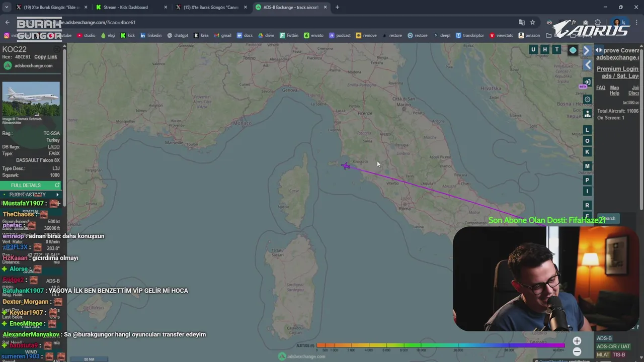Toggle the U map button
644x362 pixels.
pyautogui.click(x=533, y=49)
